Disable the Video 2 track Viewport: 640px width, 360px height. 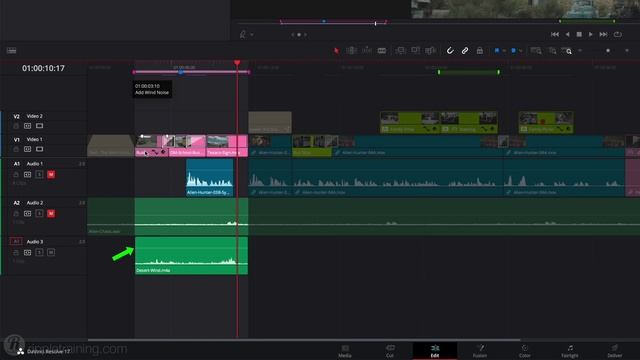coord(39,126)
